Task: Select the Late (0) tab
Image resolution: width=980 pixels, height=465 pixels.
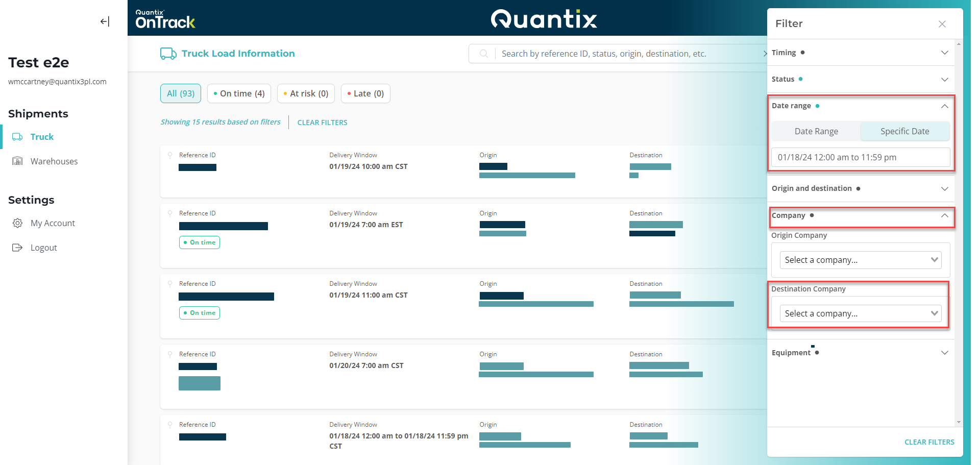Action: (x=365, y=93)
